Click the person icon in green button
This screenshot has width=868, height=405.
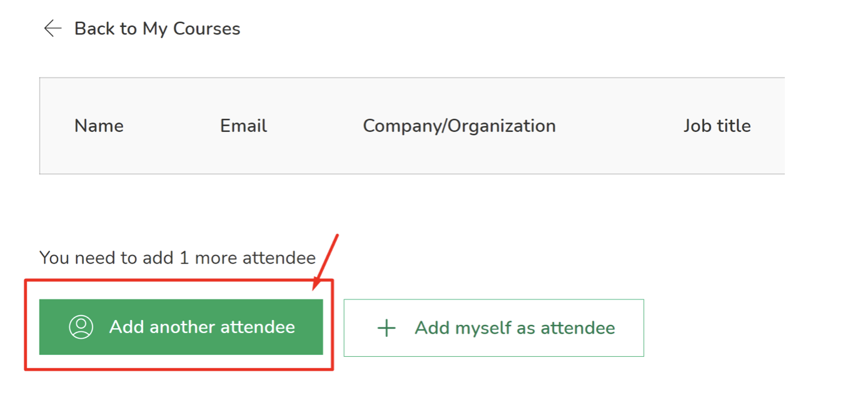(x=81, y=327)
